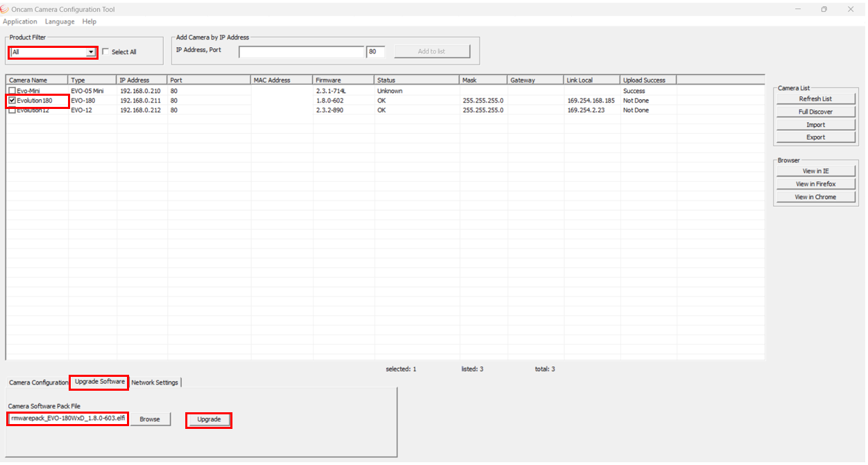The image size is (868, 465).
Task: Switch to the Network Settings tab
Action: click(x=155, y=382)
